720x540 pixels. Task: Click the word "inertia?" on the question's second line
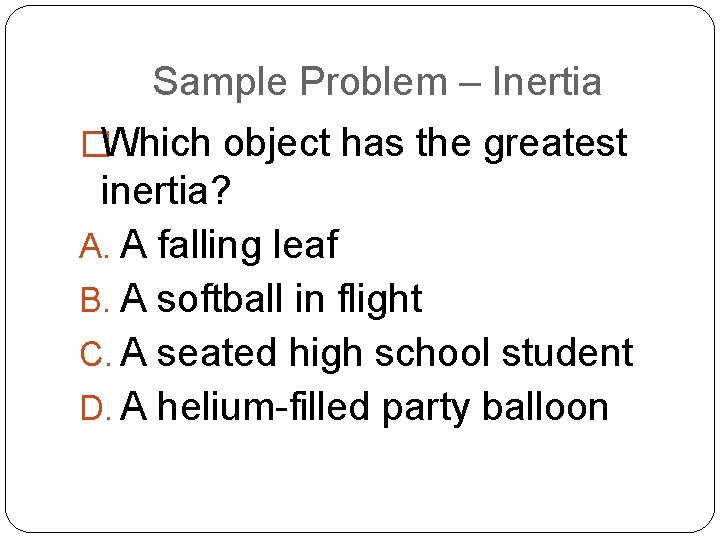tap(166, 191)
